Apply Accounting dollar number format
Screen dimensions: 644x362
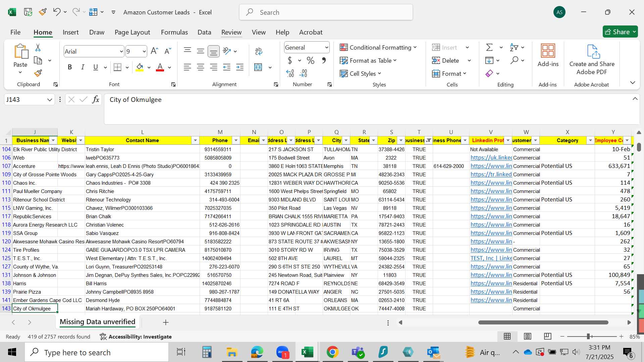point(290,61)
